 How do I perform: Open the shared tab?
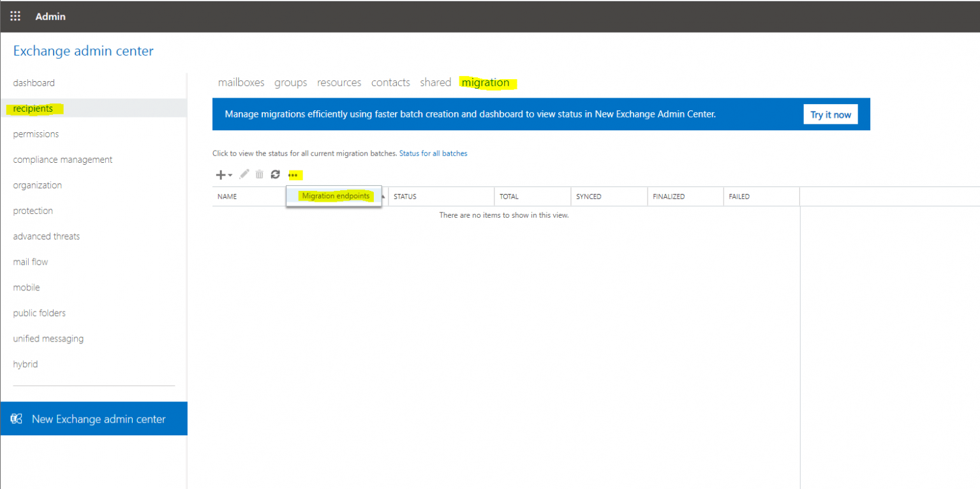pyautogui.click(x=435, y=82)
